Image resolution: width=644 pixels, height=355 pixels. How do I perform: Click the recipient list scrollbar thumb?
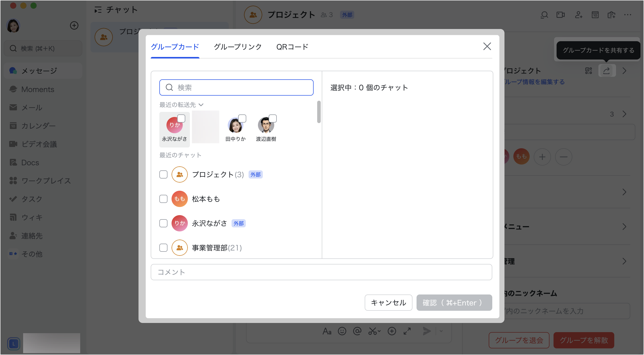(x=319, y=112)
